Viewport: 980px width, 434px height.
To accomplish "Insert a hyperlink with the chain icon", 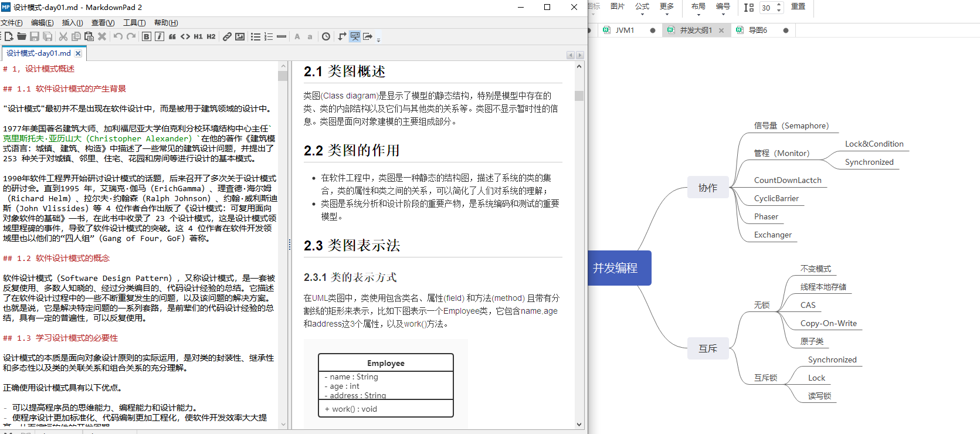I will (x=227, y=36).
